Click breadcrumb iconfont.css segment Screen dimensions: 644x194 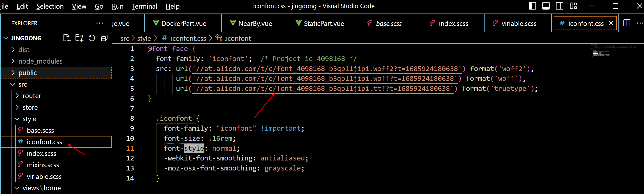tap(188, 38)
